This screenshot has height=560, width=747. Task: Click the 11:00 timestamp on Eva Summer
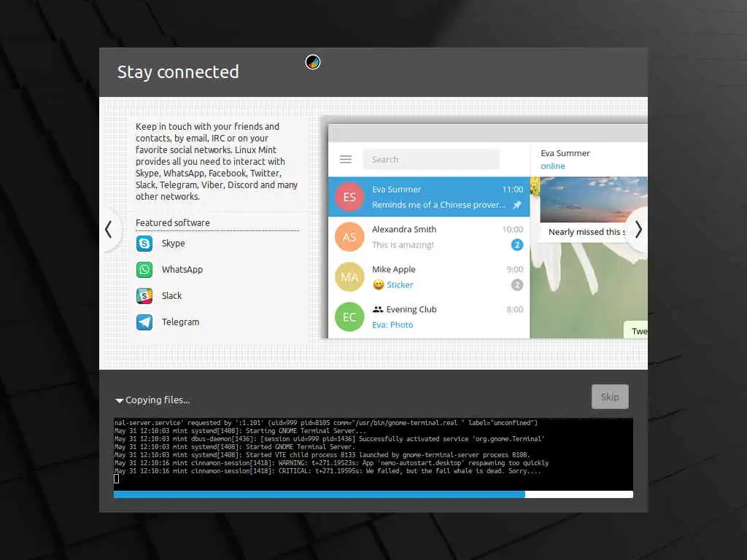tap(513, 190)
